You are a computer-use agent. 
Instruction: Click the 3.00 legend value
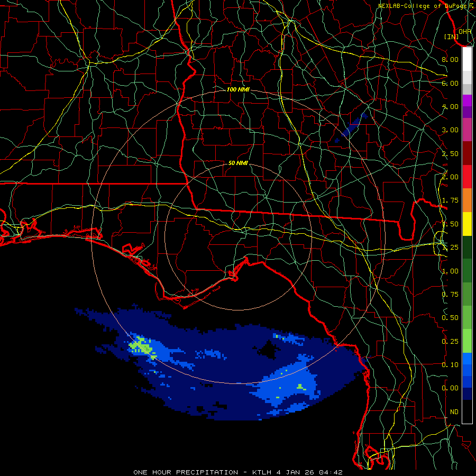point(450,130)
